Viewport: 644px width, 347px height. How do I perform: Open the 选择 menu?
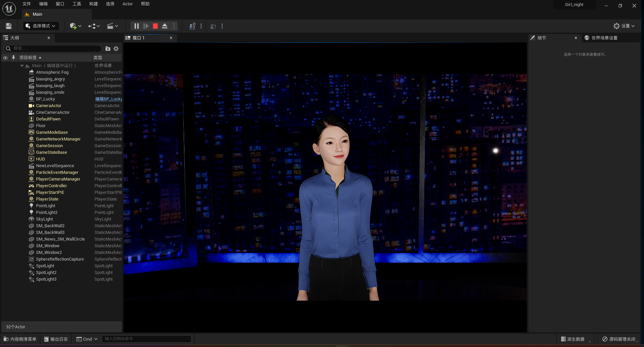[x=110, y=4]
